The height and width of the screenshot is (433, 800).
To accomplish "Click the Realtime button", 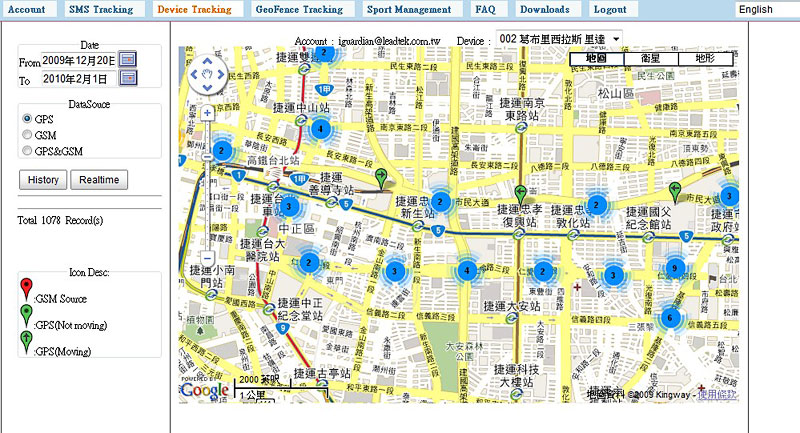I will 99,180.
